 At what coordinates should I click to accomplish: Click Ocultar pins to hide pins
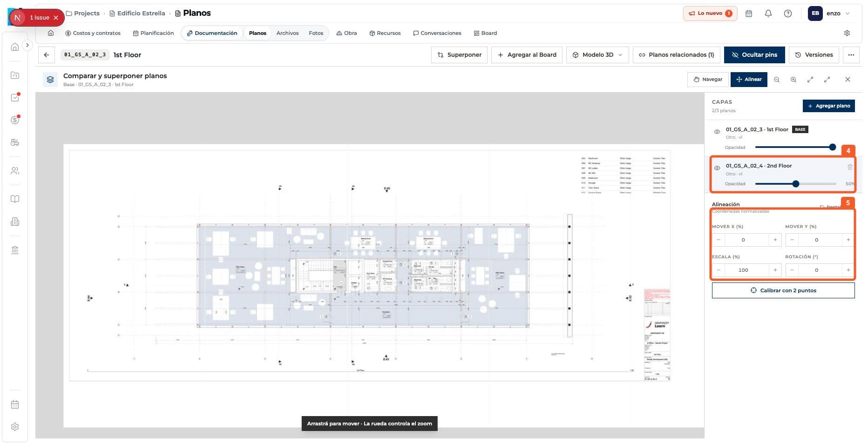(x=754, y=55)
